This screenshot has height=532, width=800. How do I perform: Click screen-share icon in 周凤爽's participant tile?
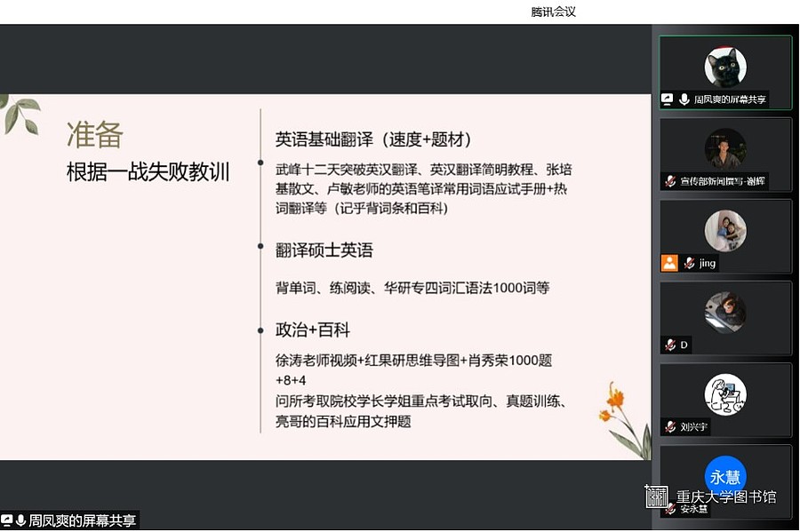668,99
